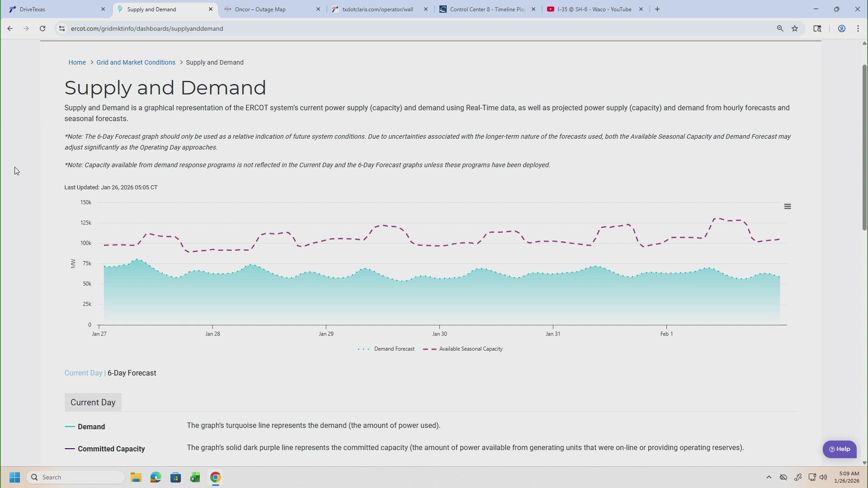Viewport: 868px width, 488px height.
Task: Open the Home breadcrumb link
Action: [x=77, y=62]
